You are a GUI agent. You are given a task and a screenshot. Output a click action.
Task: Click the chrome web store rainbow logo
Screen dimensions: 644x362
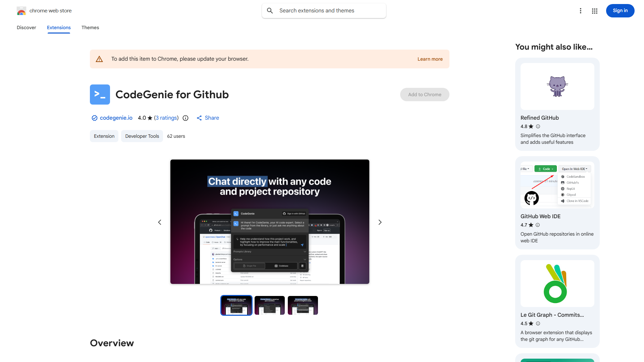click(21, 10)
